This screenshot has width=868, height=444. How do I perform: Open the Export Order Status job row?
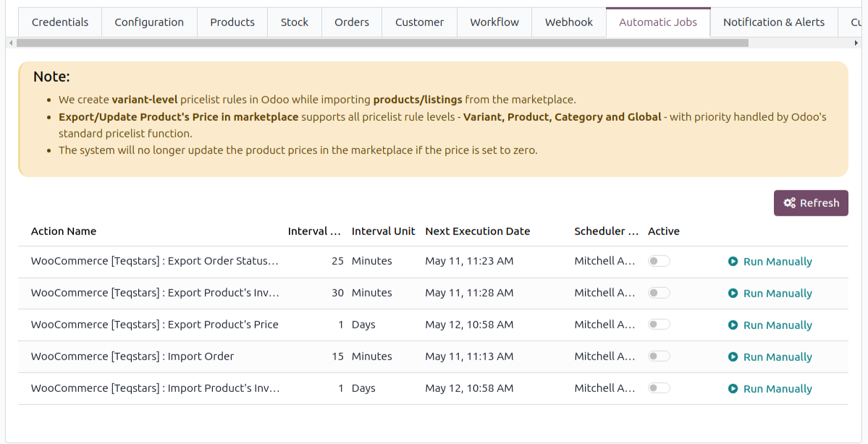[433, 262]
